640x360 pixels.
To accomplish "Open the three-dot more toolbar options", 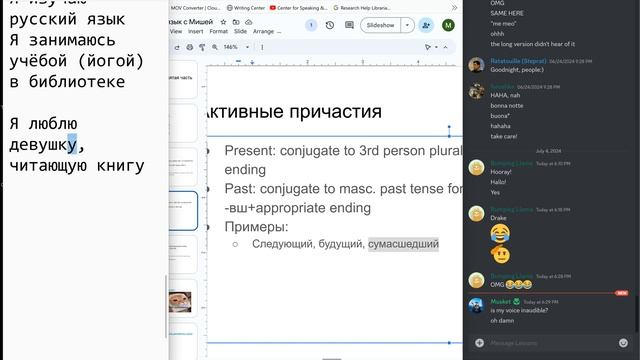I will pos(262,47).
